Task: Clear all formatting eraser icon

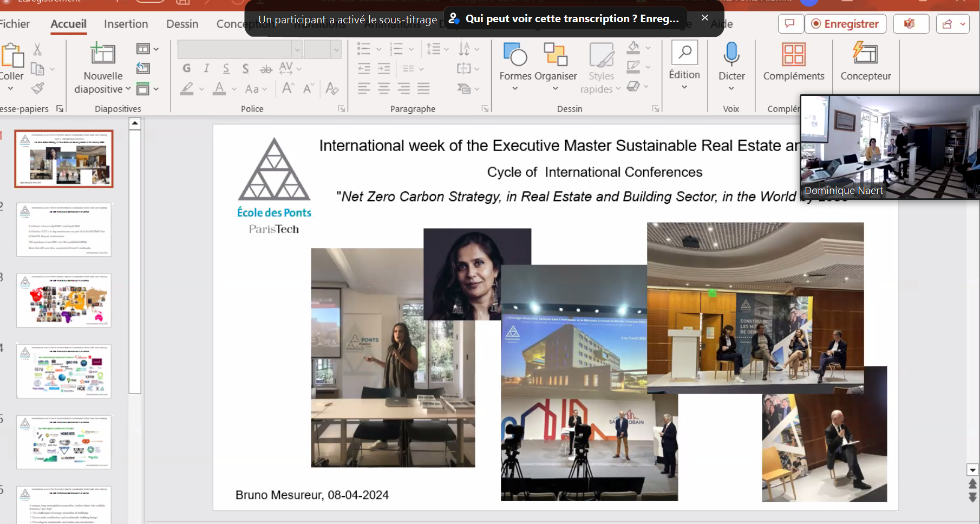Action: [332, 88]
